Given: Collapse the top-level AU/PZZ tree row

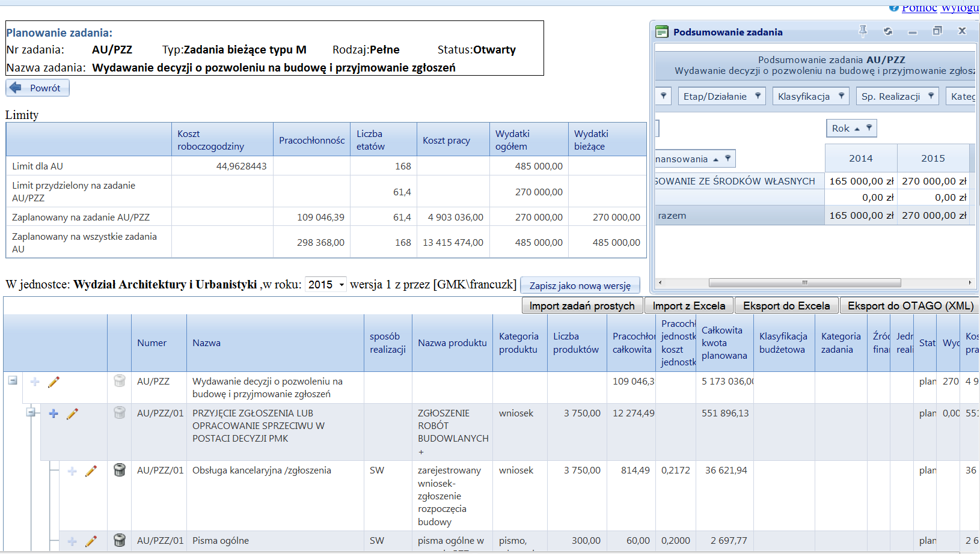Looking at the screenshot, I should coord(12,380).
